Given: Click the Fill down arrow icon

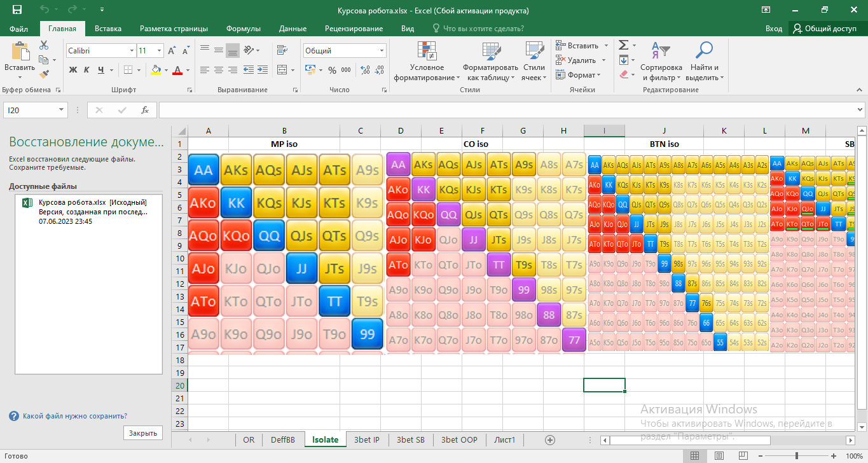Looking at the screenshot, I should tap(624, 60).
